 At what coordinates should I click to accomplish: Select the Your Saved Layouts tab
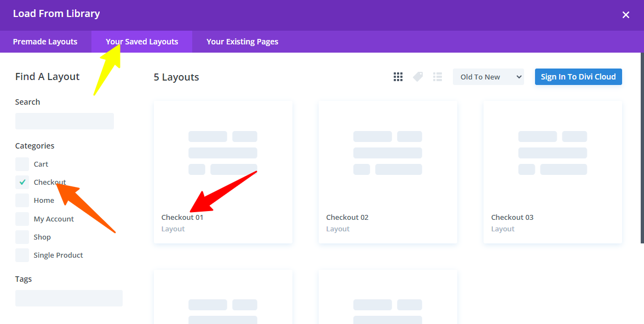pos(142,42)
